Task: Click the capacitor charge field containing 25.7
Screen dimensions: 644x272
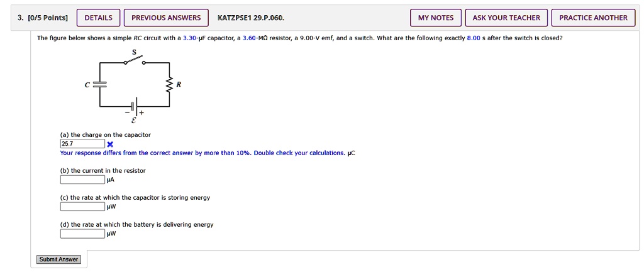Action: click(x=82, y=144)
